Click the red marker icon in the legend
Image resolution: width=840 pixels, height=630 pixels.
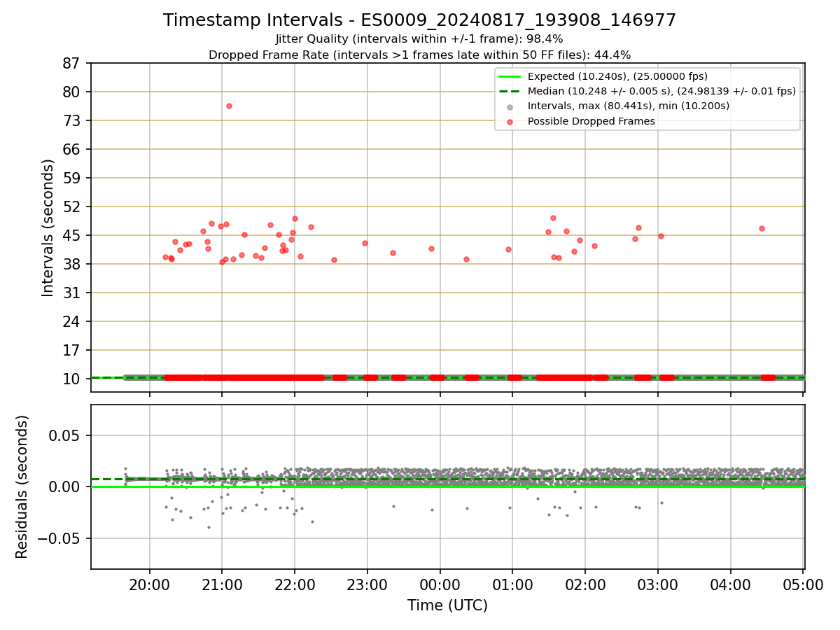pyautogui.click(x=510, y=122)
